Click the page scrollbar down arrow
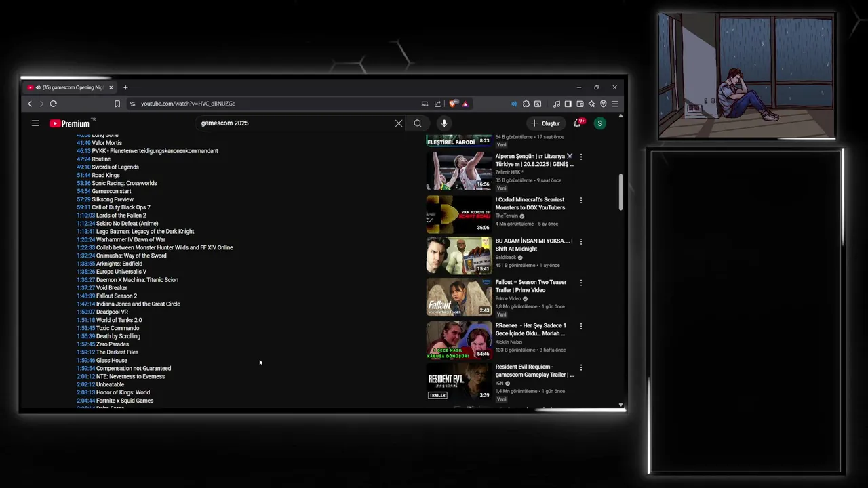868x488 pixels. [x=620, y=405]
